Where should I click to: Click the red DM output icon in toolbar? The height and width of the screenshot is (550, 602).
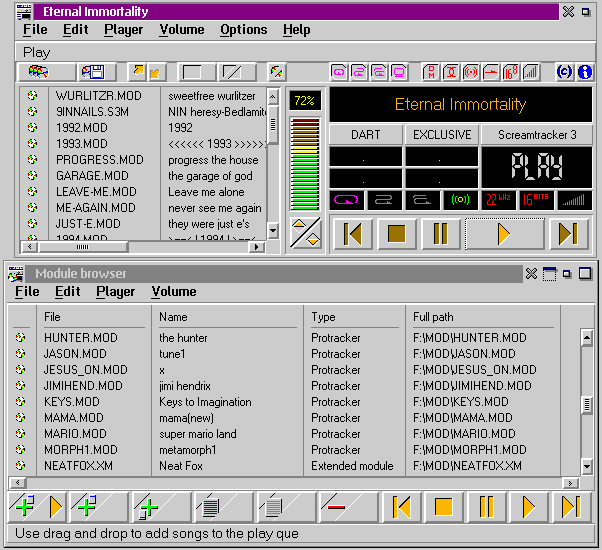click(x=431, y=72)
